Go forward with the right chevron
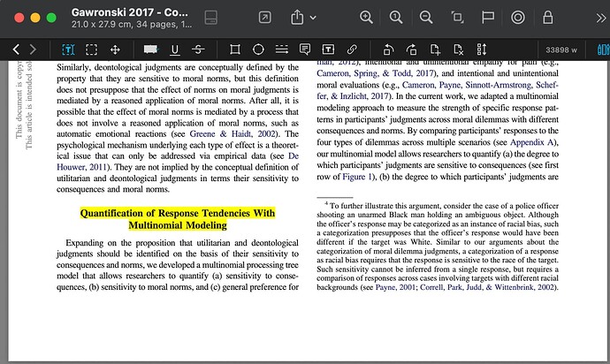The height and width of the screenshot is (364, 610). pyautogui.click(x=33, y=49)
